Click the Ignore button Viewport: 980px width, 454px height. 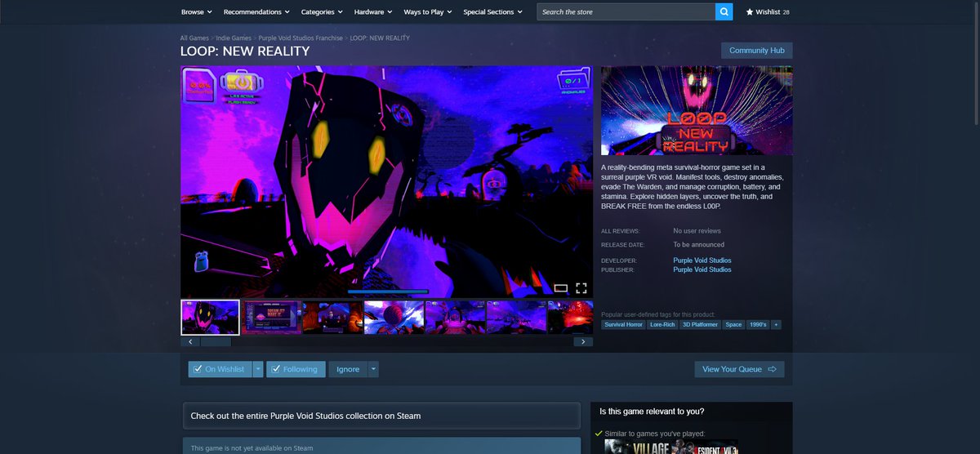348,369
